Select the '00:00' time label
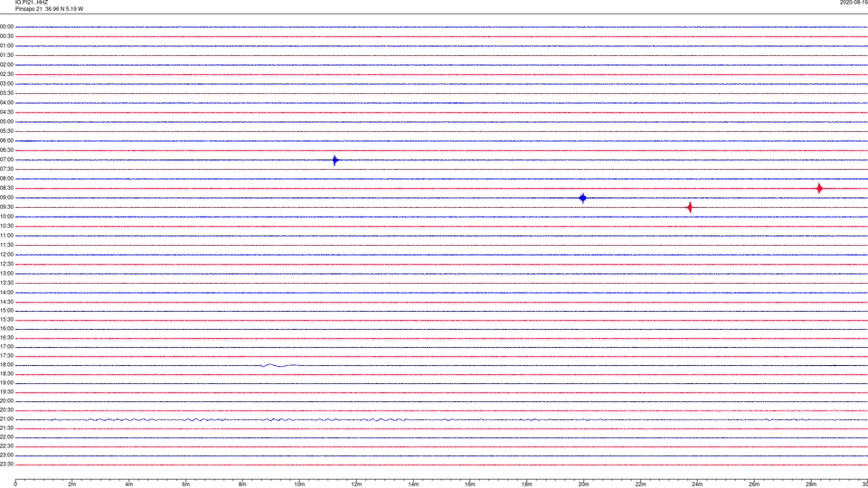 coord(6,26)
